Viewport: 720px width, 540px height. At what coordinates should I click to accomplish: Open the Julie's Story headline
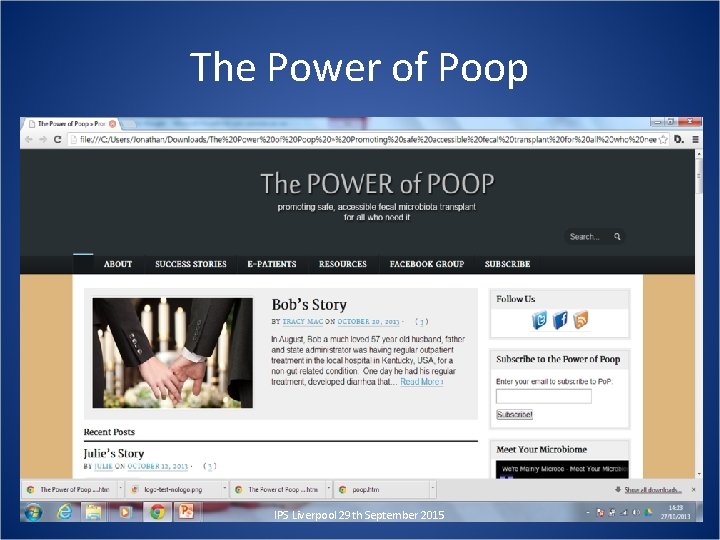114,453
